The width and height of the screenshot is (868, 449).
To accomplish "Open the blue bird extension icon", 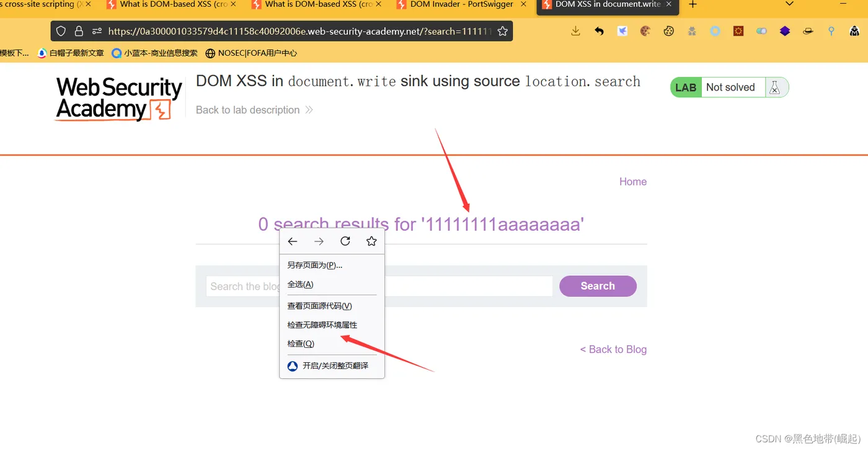I will (622, 31).
